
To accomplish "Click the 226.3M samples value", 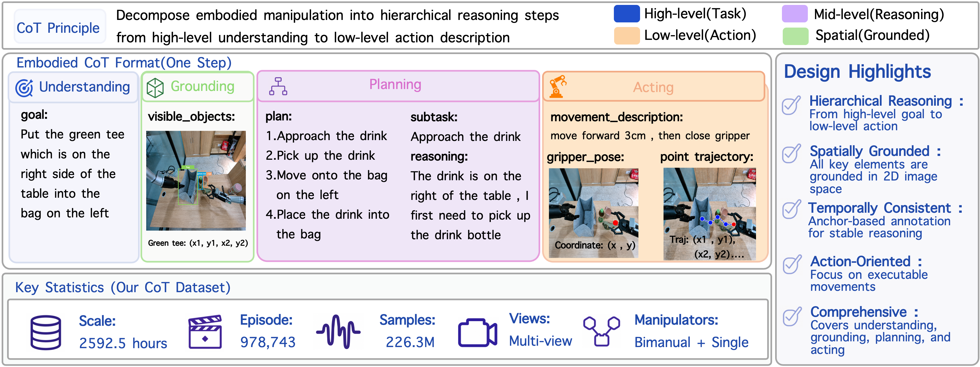I will tap(410, 342).
